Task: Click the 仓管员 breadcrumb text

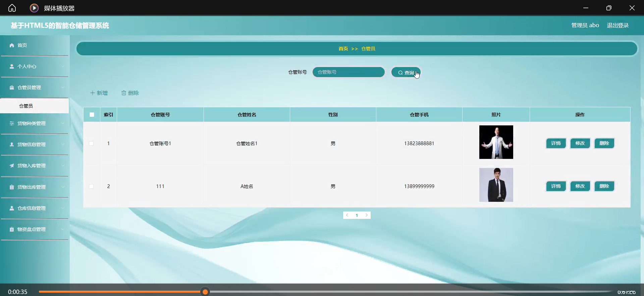Action: (368, 49)
